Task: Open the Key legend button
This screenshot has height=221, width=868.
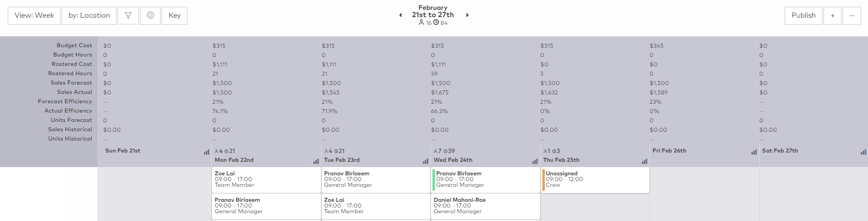Action: [175, 16]
